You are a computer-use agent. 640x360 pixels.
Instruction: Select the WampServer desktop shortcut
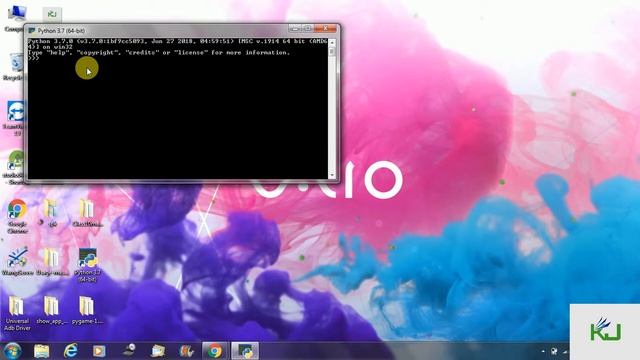[x=17, y=262]
